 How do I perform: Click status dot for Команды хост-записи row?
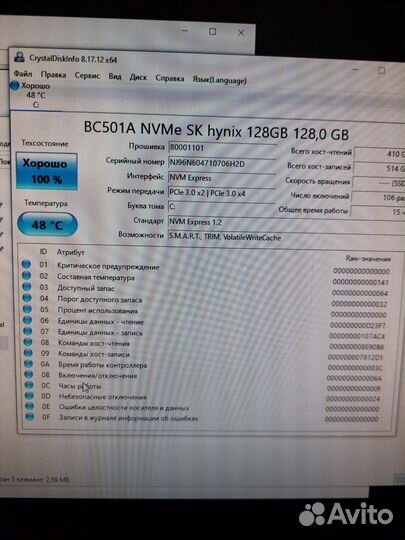pos(28,353)
